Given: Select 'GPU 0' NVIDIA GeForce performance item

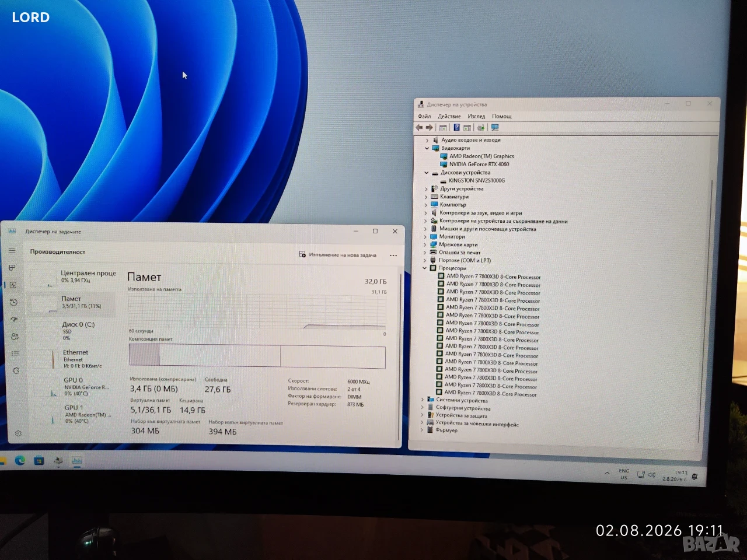Looking at the screenshot, I should 75,386.
